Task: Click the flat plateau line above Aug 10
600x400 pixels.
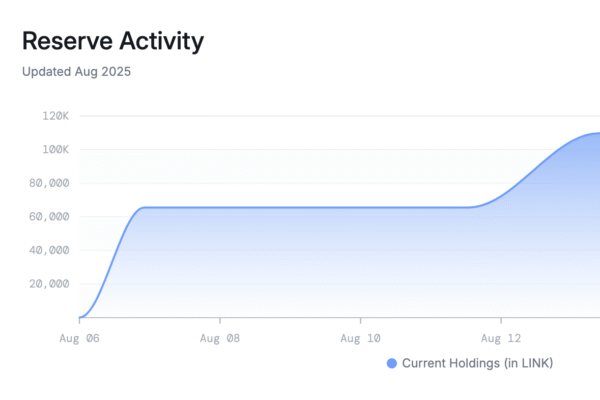Action: 360,207
